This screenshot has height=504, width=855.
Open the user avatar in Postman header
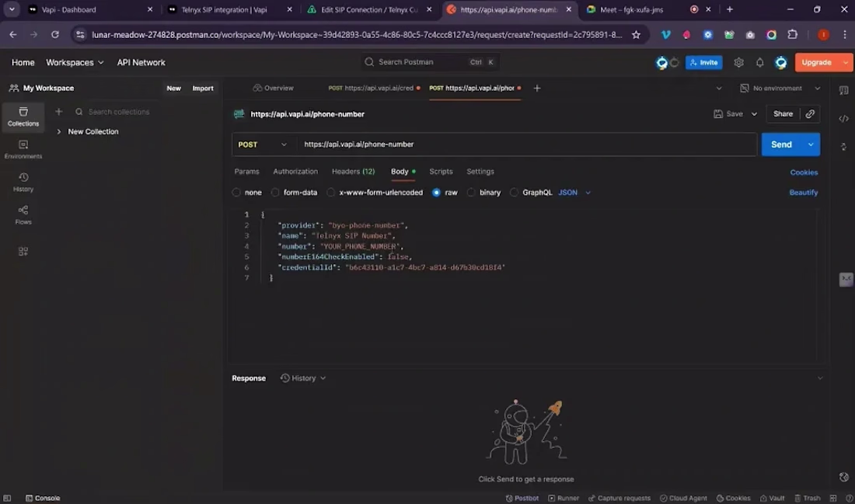coord(781,62)
